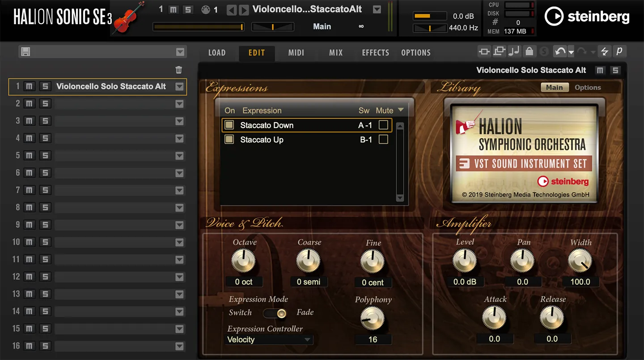Open slot 1 program dropdown arrow
The height and width of the screenshot is (360, 644).
(x=179, y=87)
